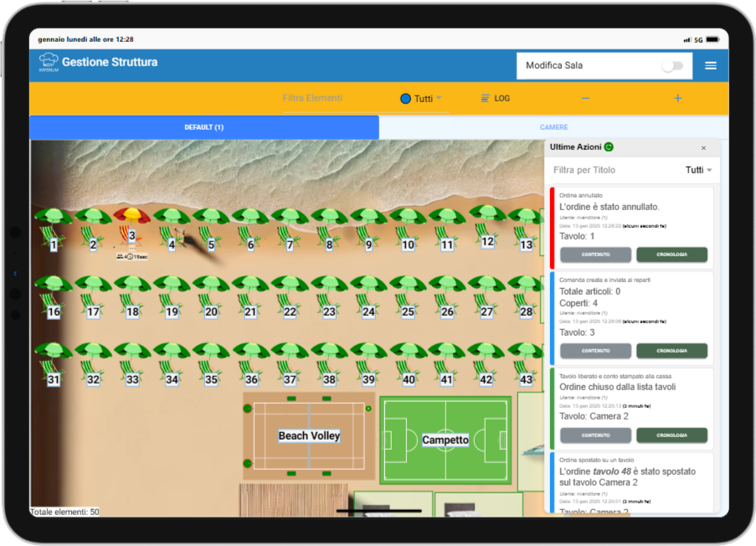
Task: Select the occupied yellow umbrella number 3
Action: [131, 228]
